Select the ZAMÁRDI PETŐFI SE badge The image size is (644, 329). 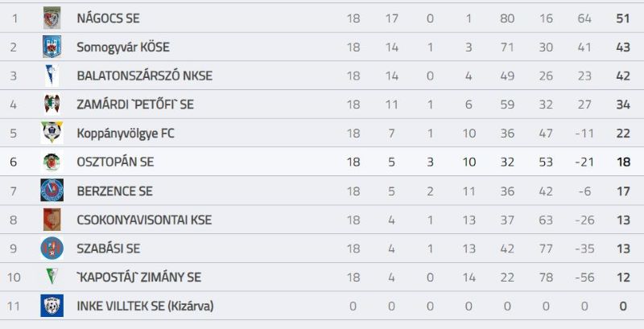(52, 105)
